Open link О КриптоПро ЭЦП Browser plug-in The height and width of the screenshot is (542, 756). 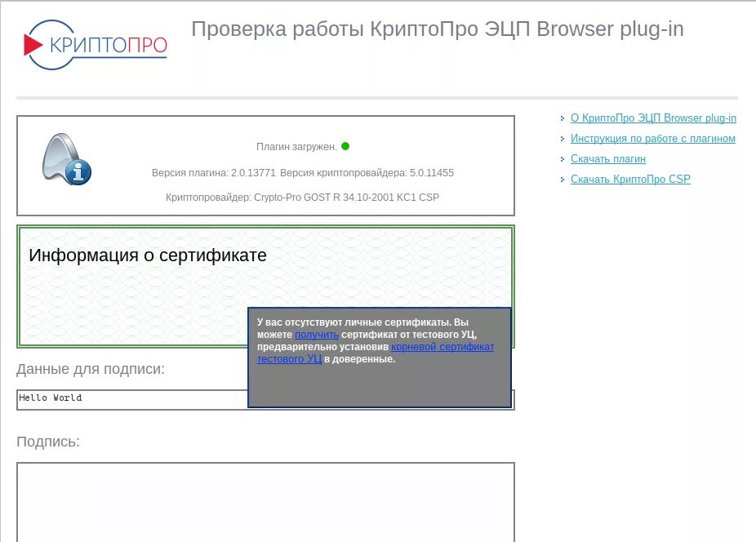point(653,118)
